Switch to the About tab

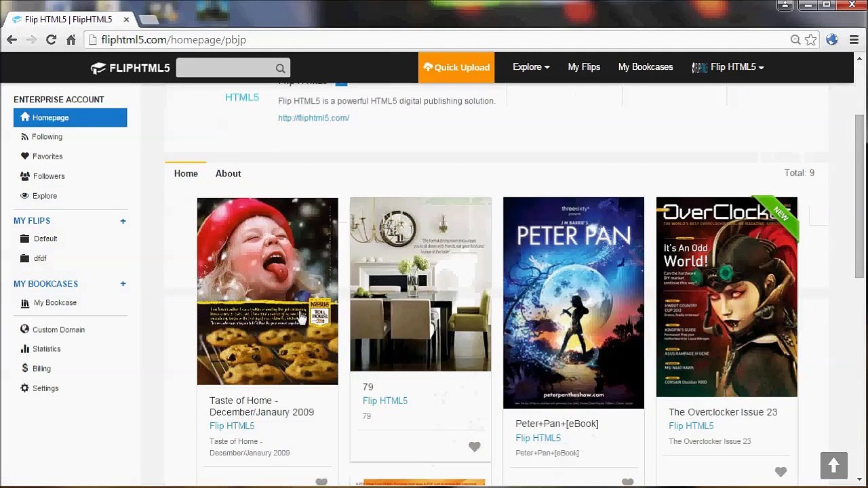pos(229,174)
